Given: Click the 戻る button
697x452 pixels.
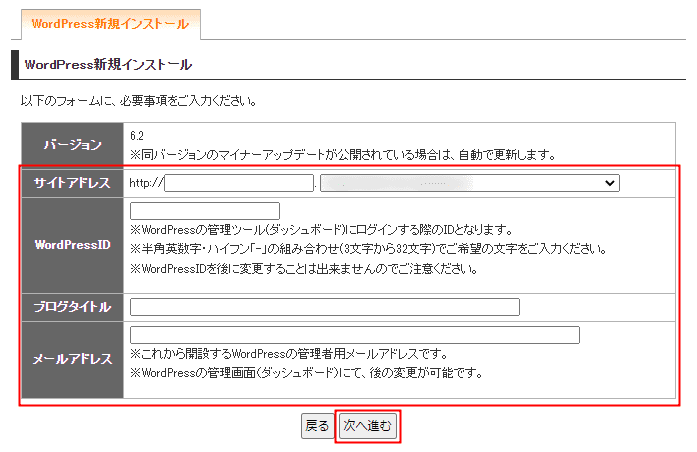Looking at the screenshot, I should [x=317, y=426].
